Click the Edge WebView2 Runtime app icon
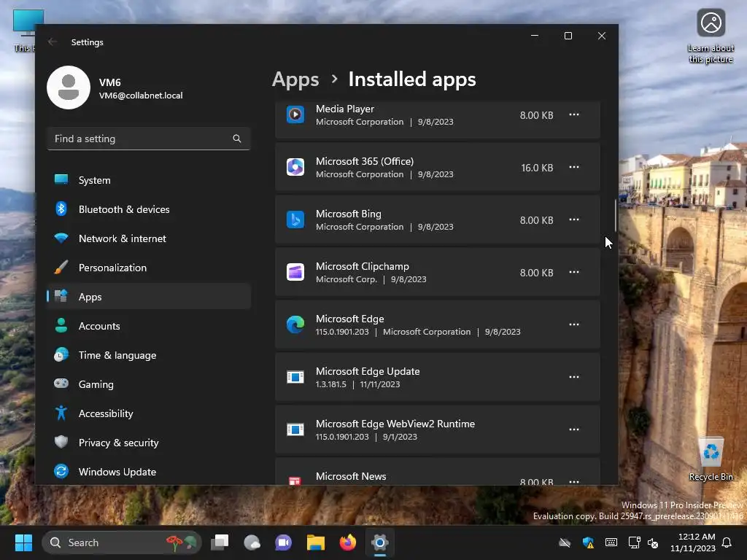Image resolution: width=747 pixels, height=560 pixels. tap(295, 429)
